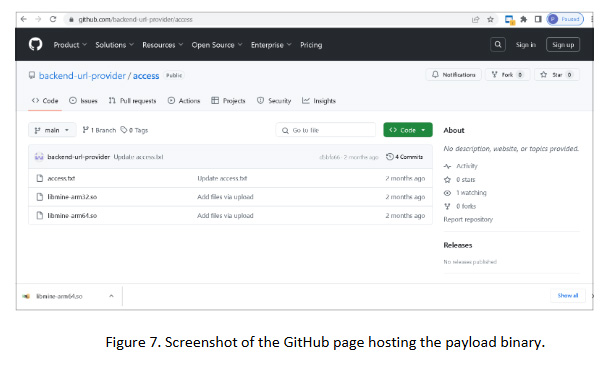Screen dimensions: 616x366
Task: Click the 1 watching link
Action: coord(471,193)
